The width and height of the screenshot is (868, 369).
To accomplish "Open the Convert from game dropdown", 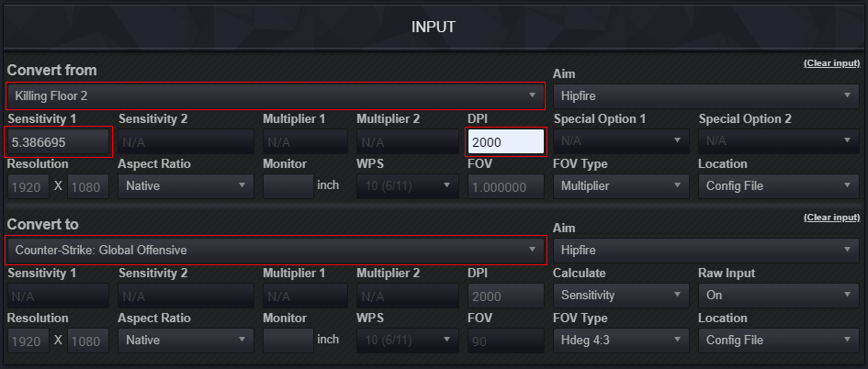I will tap(275, 95).
